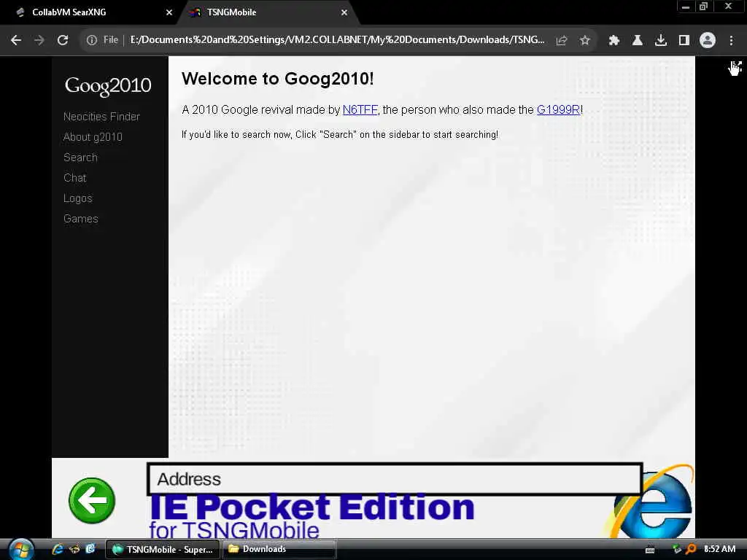This screenshot has height=560, width=747.
Task: Click the third quick launch icon
Action: coord(90,549)
